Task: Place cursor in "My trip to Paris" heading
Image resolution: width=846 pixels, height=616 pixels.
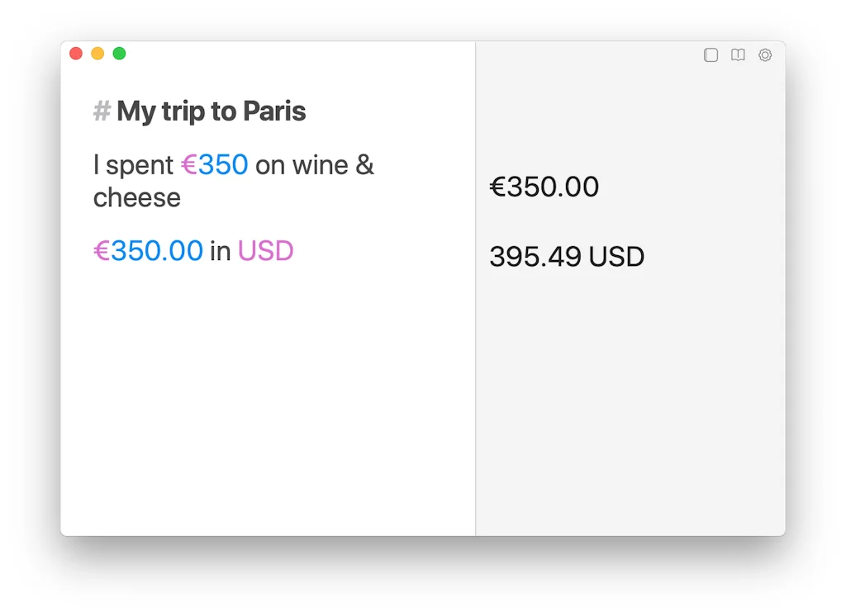Action: coord(211,111)
